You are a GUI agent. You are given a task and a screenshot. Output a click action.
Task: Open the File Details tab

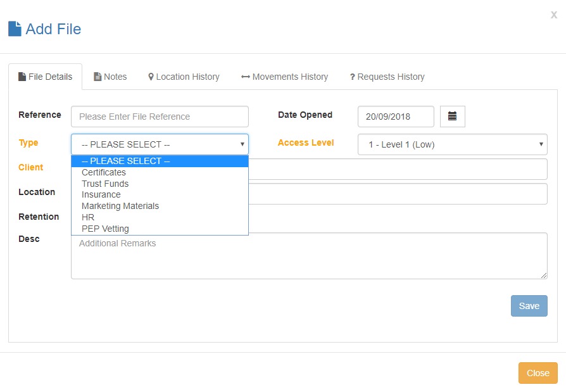coord(45,77)
